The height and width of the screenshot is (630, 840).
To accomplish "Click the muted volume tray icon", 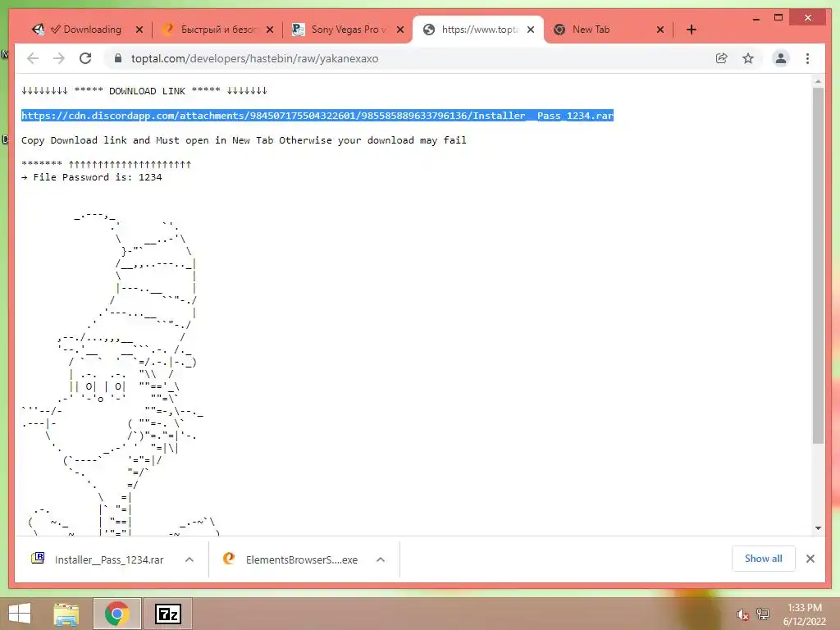I will pyautogui.click(x=742, y=614).
